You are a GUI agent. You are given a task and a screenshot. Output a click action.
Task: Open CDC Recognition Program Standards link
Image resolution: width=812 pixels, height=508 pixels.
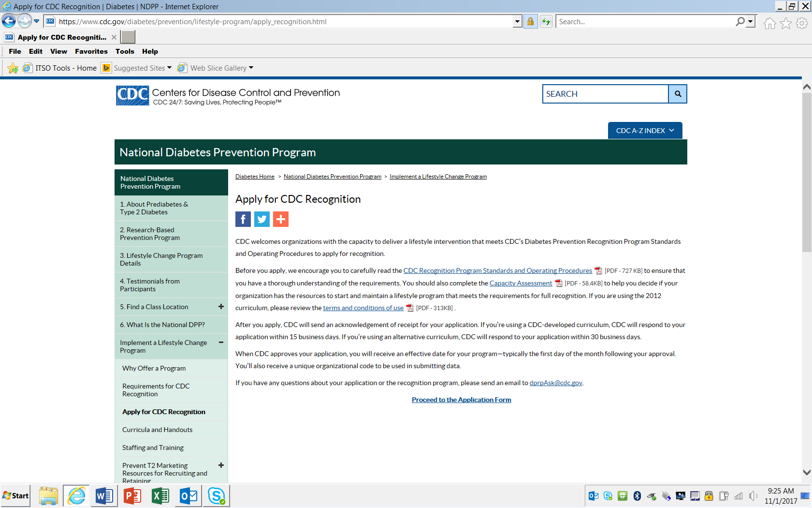pos(498,270)
